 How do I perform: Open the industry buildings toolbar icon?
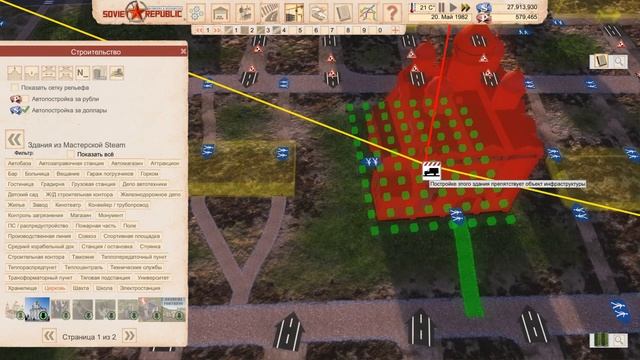[x=245, y=13]
